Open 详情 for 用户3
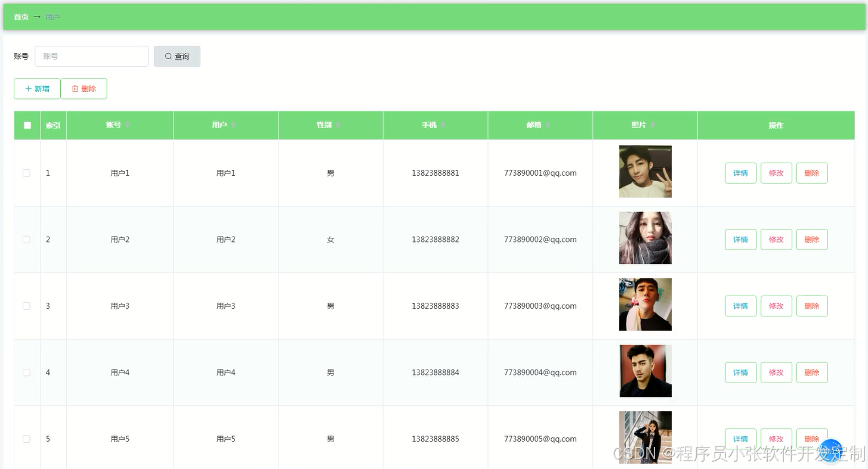The height and width of the screenshot is (469, 868). coord(740,306)
